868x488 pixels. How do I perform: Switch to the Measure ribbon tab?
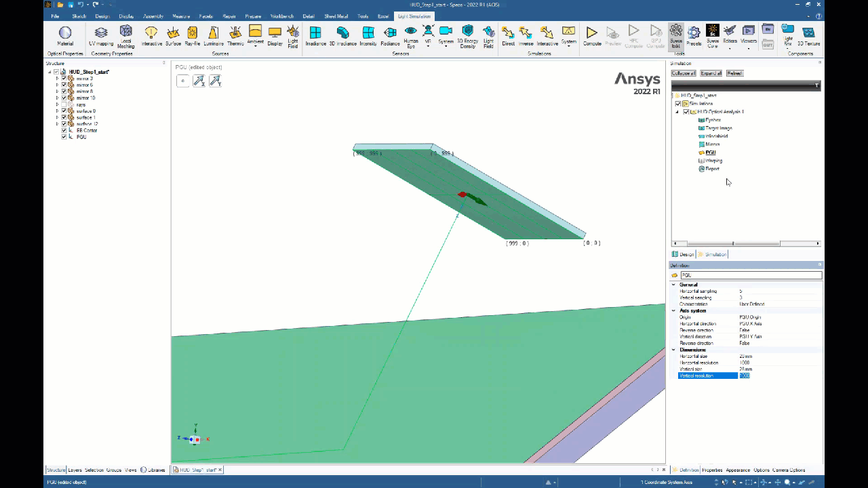(x=181, y=16)
